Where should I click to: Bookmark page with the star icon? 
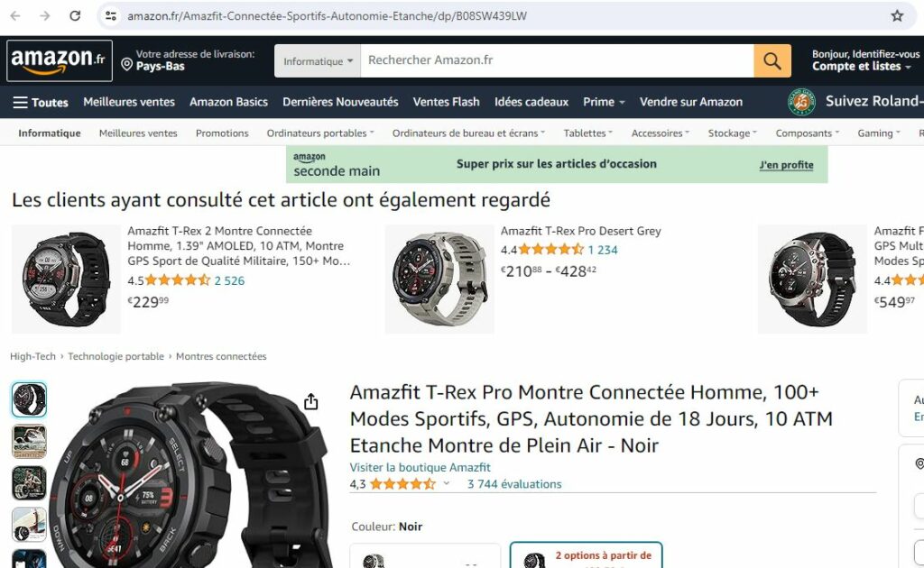point(897,16)
